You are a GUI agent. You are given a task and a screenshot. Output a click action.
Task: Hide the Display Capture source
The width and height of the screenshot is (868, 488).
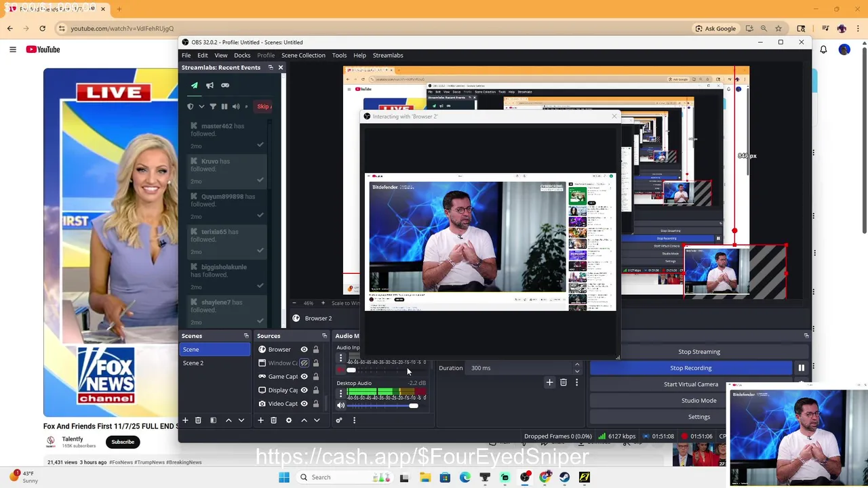point(304,390)
